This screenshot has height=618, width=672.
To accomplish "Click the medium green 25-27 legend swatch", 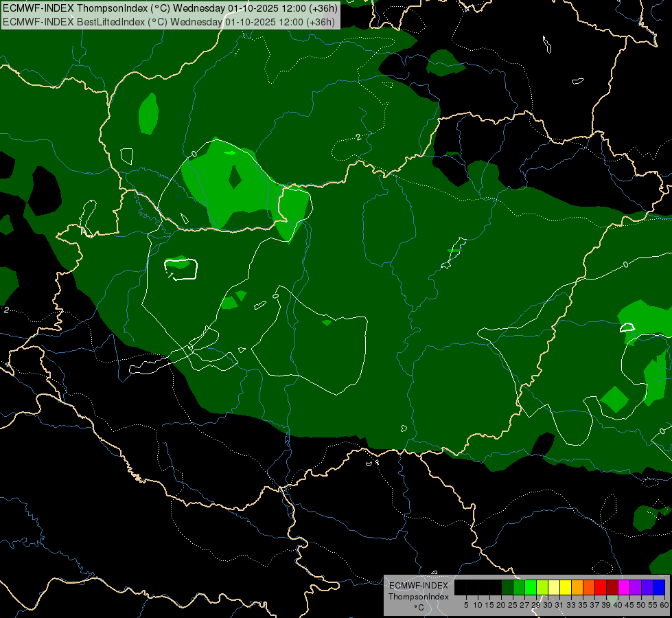I will [519, 587].
